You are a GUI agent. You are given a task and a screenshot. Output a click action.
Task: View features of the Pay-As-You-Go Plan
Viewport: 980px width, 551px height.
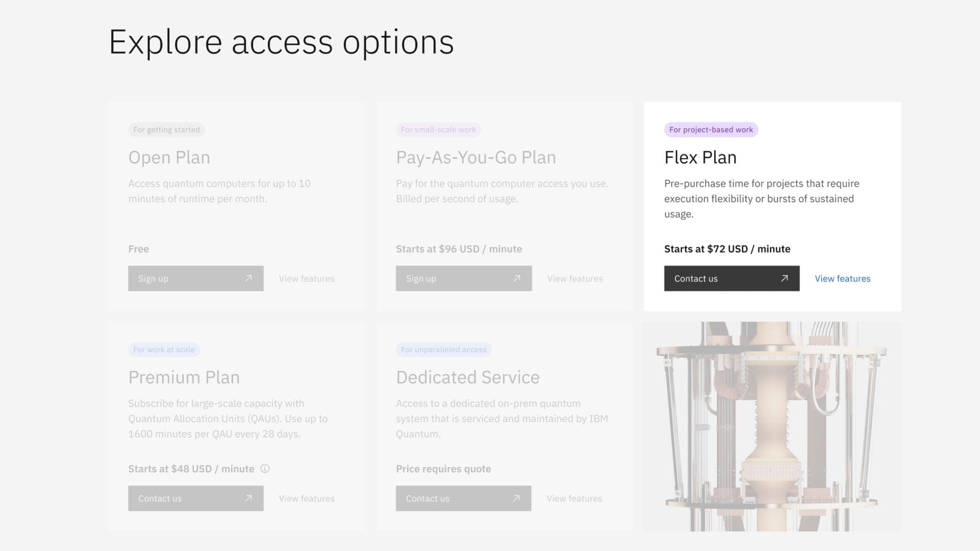[x=574, y=278]
